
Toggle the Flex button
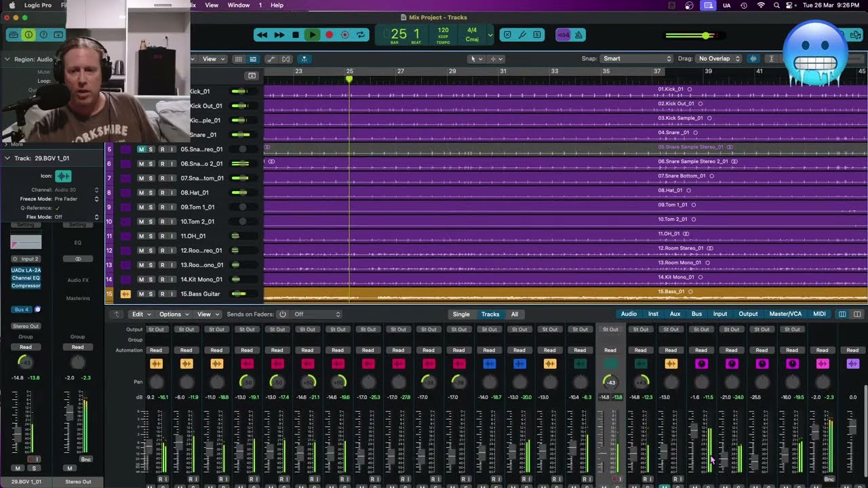pos(286,59)
